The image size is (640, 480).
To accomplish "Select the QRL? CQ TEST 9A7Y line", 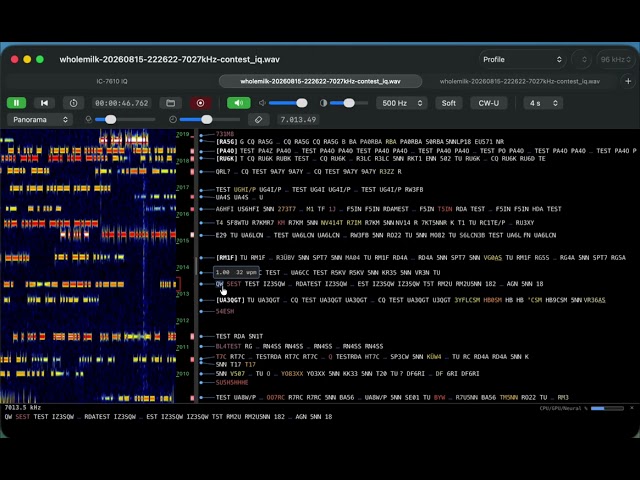I will [x=309, y=171].
